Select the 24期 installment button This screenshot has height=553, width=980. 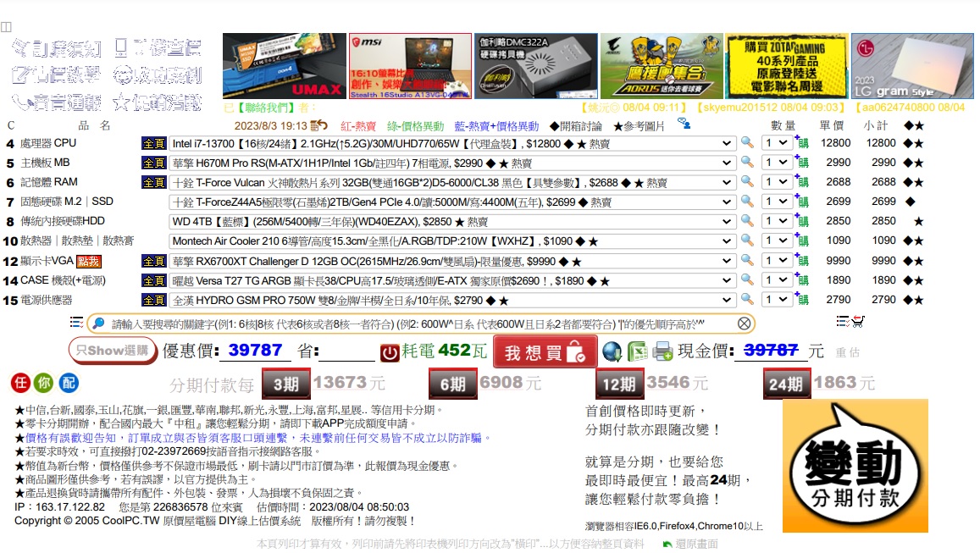[786, 384]
